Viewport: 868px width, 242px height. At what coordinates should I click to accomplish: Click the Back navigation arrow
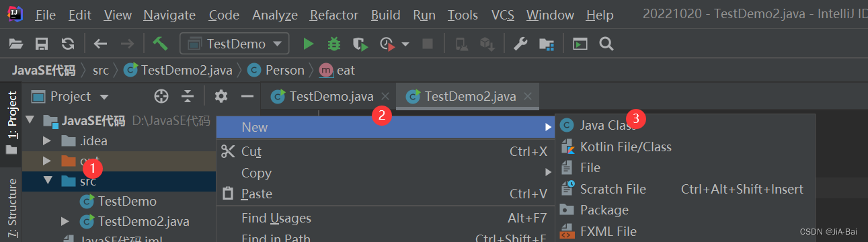click(x=100, y=44)
